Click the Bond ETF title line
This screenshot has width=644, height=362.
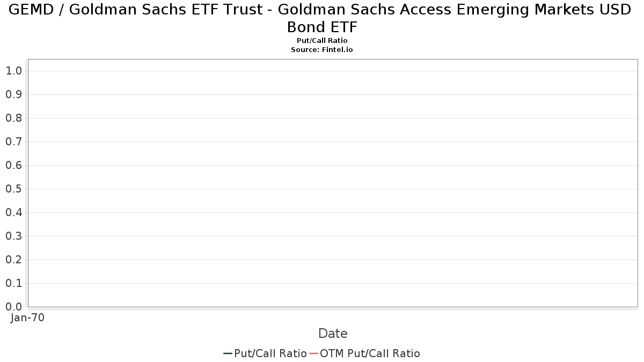click(322, 27)
